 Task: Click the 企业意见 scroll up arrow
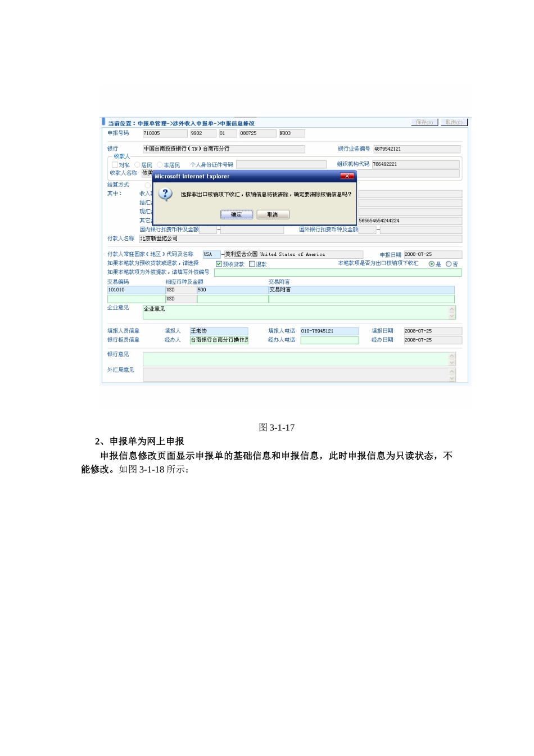pyautogui.click(x=452, y=309)
